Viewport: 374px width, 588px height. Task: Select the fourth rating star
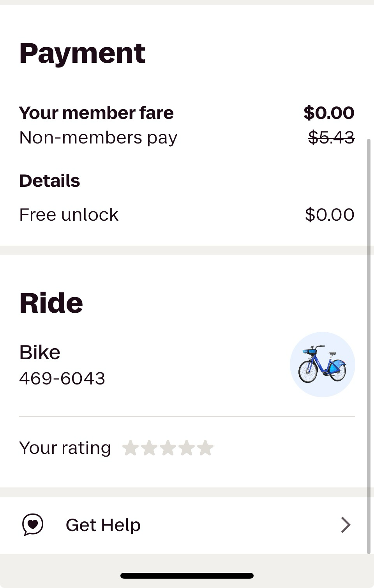(186, 448)
